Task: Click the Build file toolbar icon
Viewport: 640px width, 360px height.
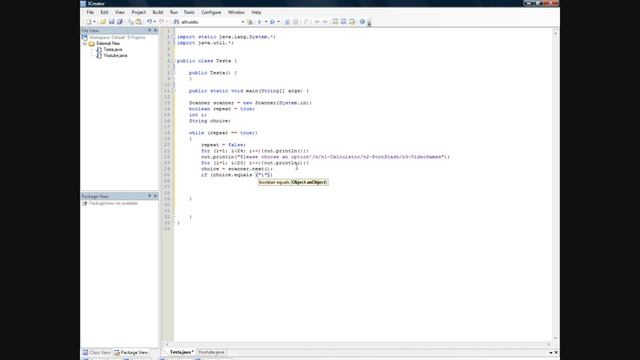Action: [259, 22]
